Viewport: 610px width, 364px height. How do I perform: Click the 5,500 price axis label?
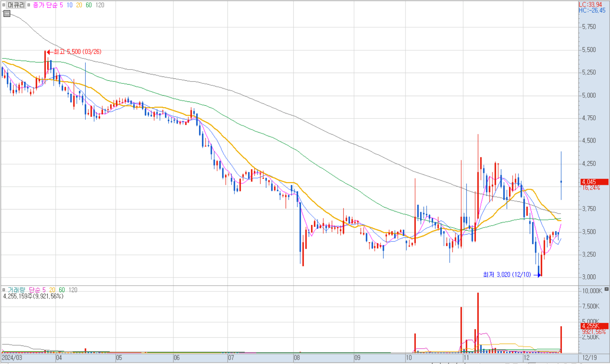(589, 50)
